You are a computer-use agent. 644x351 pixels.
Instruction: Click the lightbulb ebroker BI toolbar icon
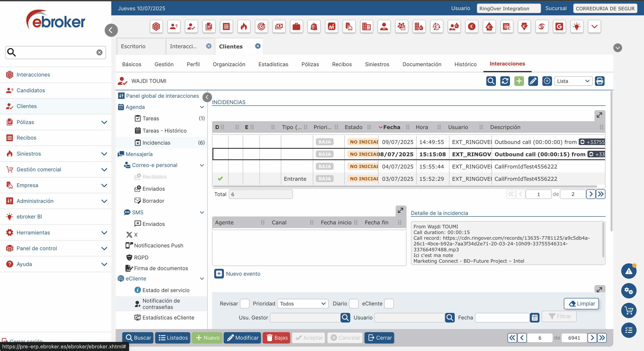[x=577, y=26]
